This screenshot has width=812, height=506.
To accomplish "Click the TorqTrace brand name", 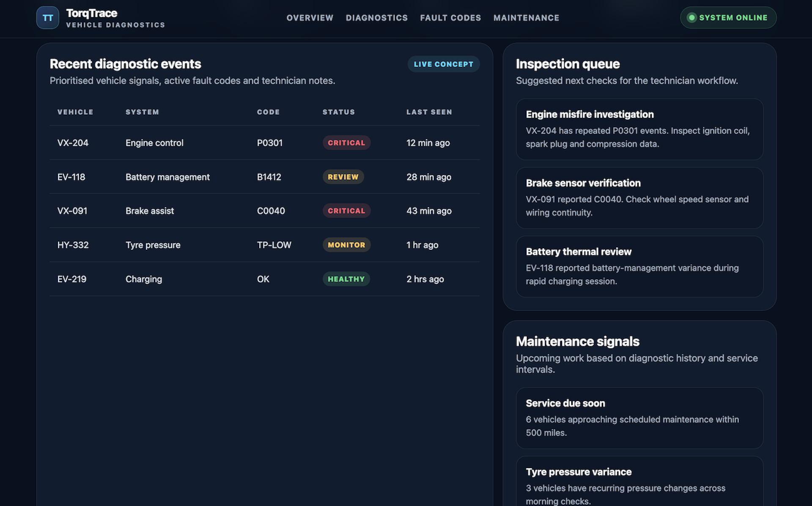I will (92, 13).
